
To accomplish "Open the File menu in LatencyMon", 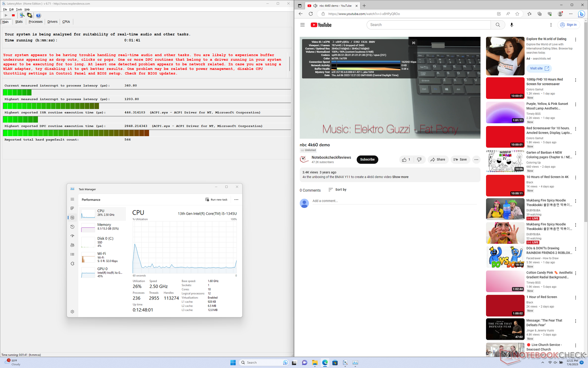I will pyautogui.click(x=5, y=10).
